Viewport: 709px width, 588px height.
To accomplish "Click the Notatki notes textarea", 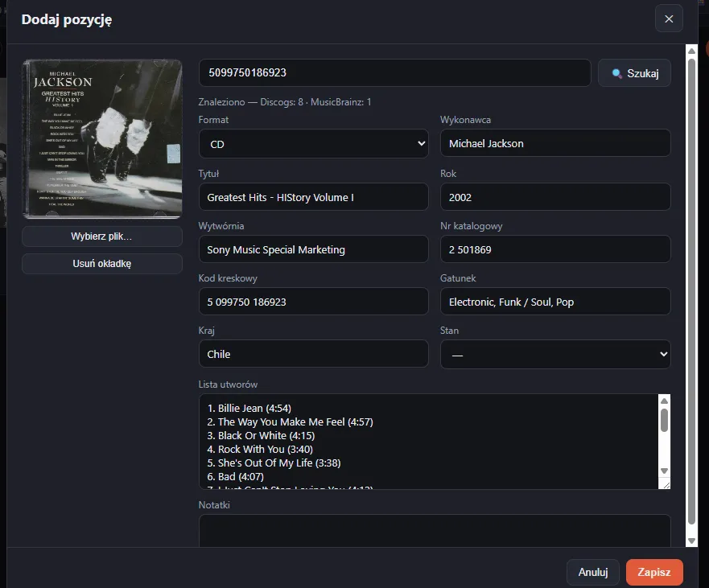I will 434,531.
